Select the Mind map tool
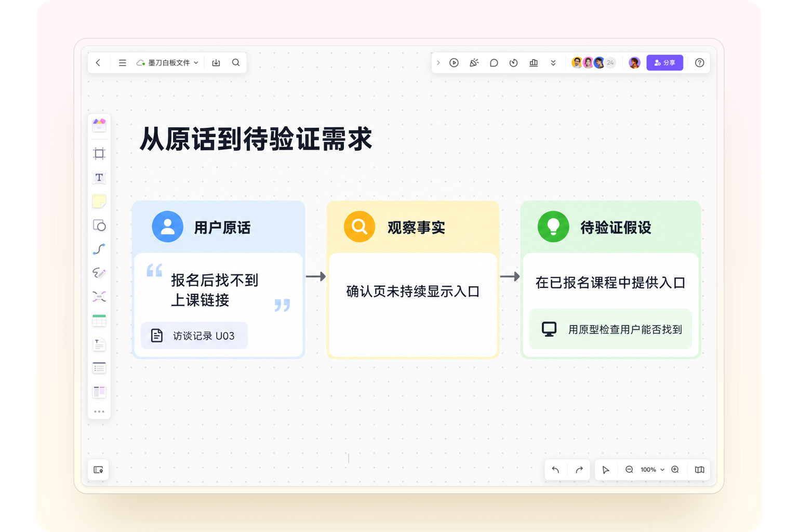798x532 pixels. tap(99, 297)
